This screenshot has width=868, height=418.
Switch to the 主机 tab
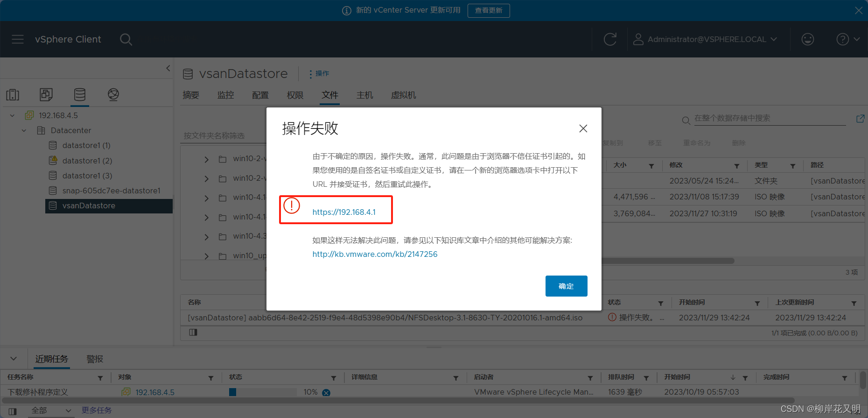pyautogui.click(x=365, y=95)
